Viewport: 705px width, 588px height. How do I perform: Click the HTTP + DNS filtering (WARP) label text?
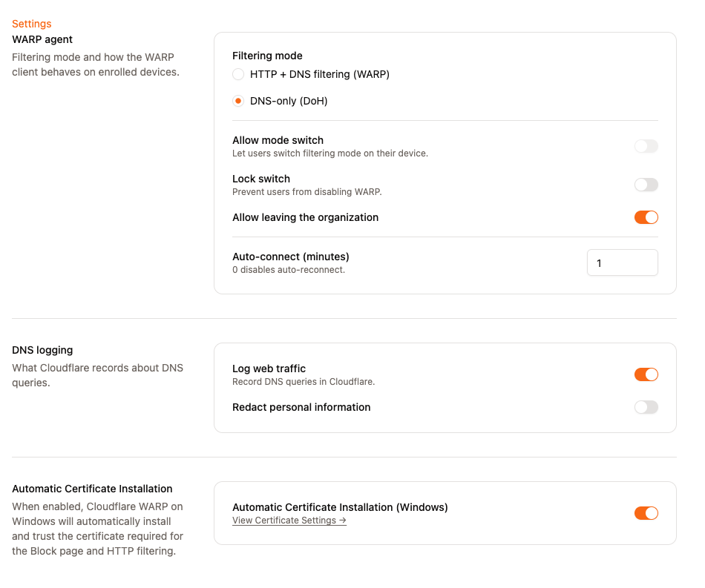tap(320, 74)
